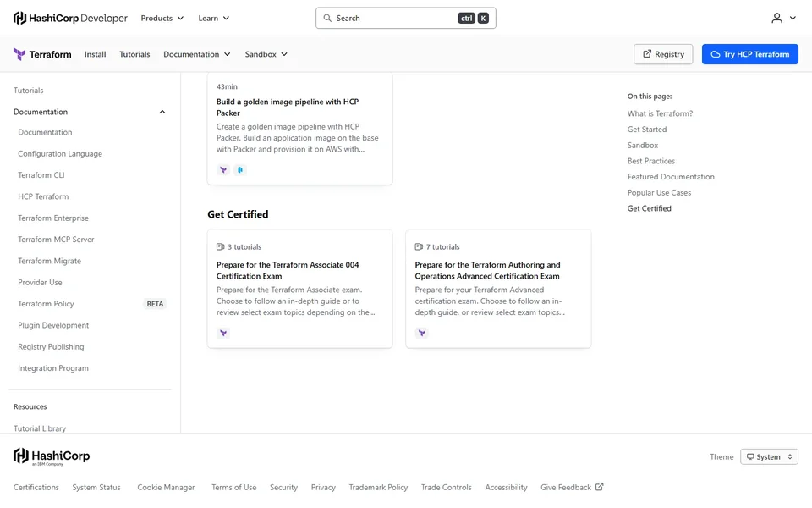Open Authoring and Operations Advanced Certification card

click(x=498, y=289)
